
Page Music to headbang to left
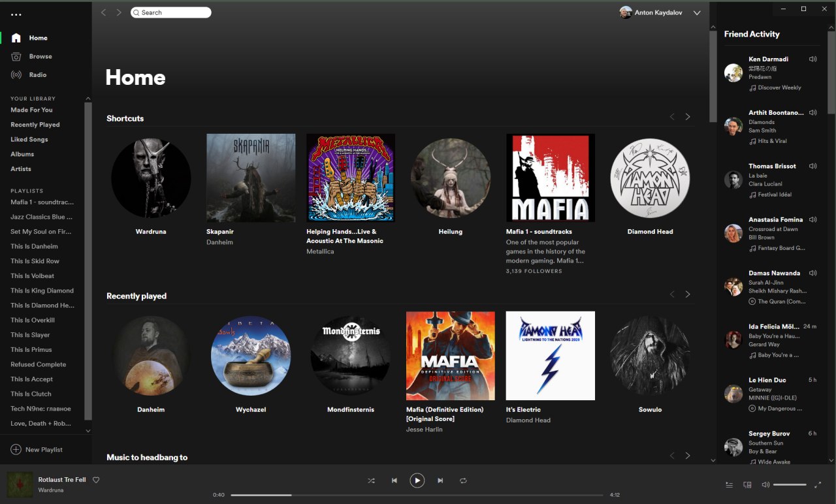[x=672, y=456]
